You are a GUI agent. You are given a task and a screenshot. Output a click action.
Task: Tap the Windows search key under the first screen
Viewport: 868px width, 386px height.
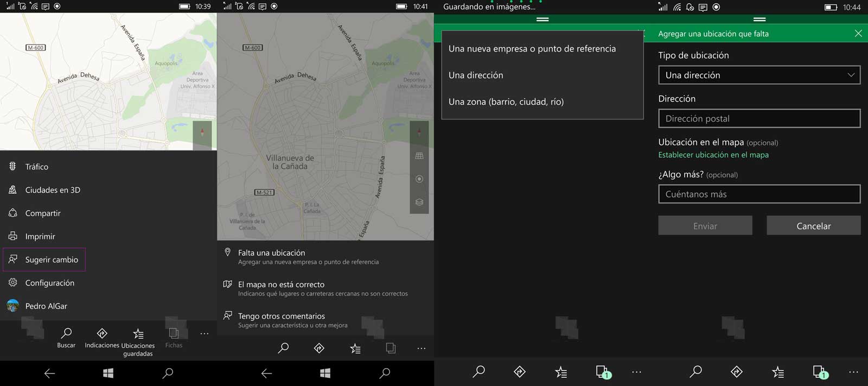point(168,373)
